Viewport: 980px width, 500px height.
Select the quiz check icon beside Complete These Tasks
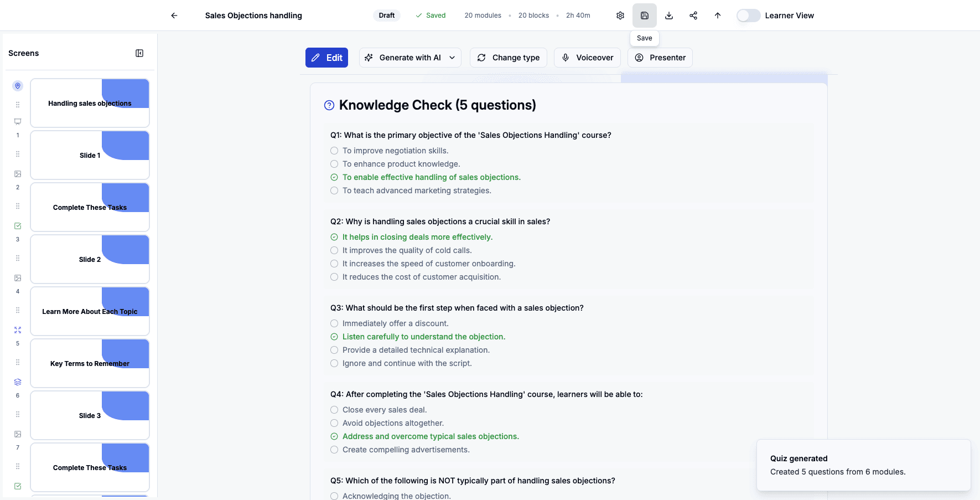(17, 225)
